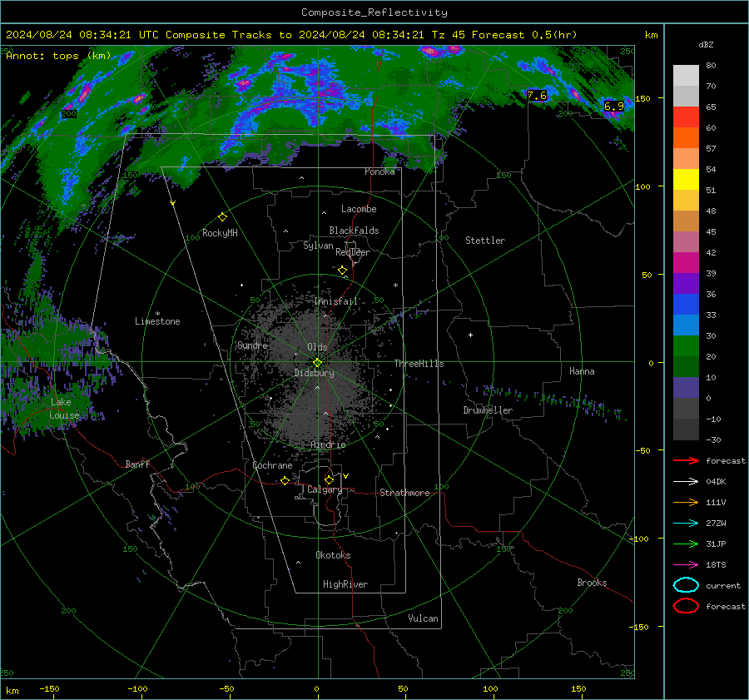Click the Lacombe city label

(359, 209)
